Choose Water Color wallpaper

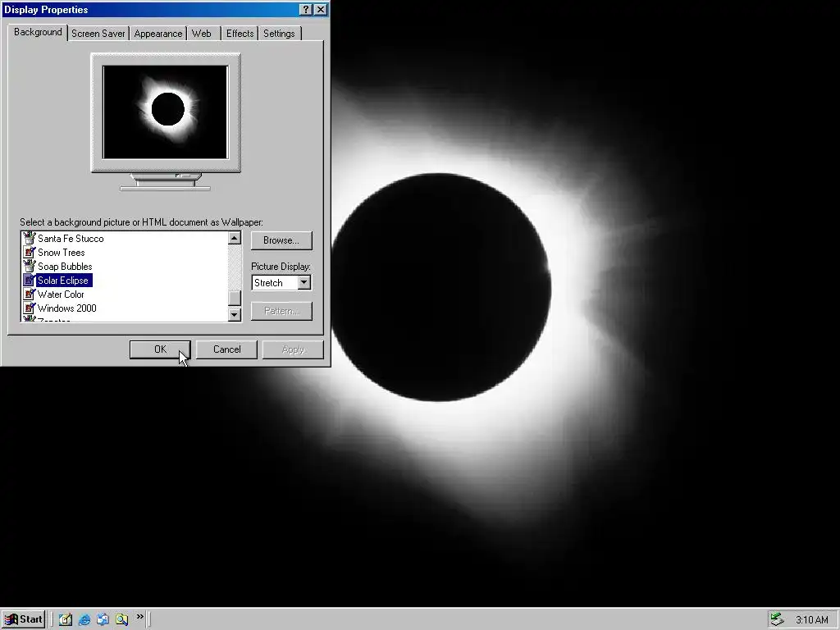click(x=61, y=294)
